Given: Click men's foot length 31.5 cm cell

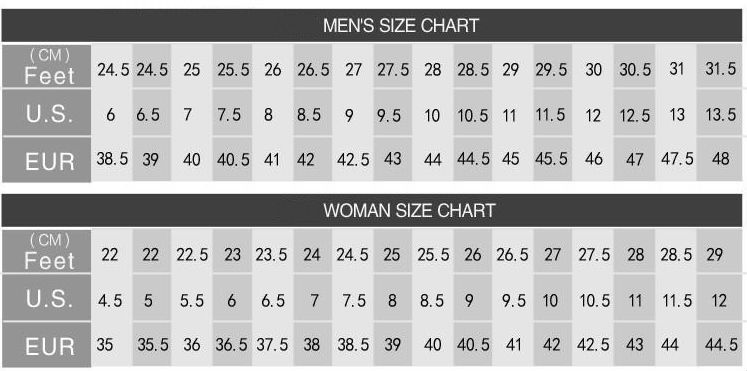Looking at the screenshot, I should point(720,68).
